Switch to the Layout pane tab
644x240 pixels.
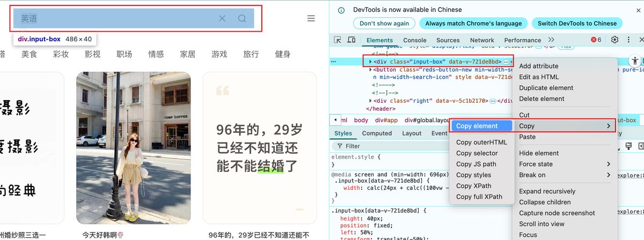(412, 133)
